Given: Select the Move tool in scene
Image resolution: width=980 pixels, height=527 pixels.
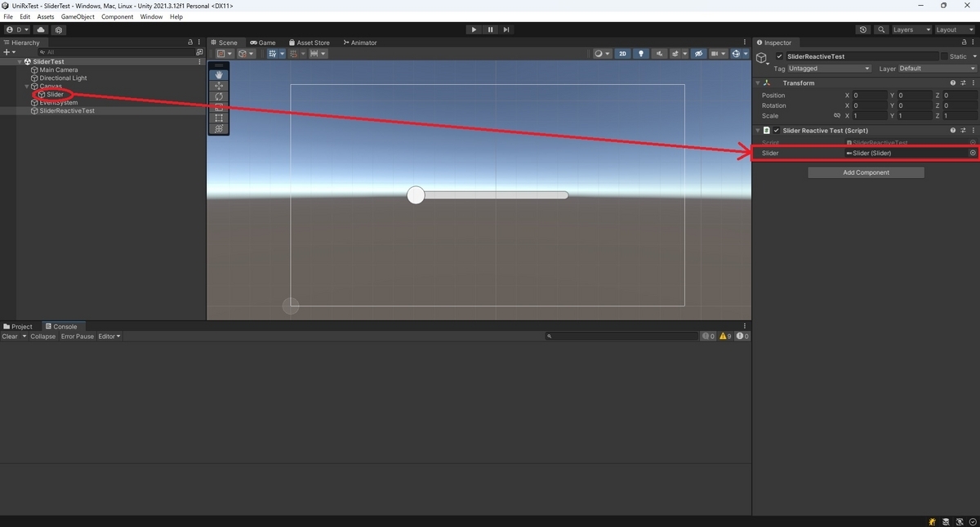Looking at the screenshot, I should coord(219,86).
